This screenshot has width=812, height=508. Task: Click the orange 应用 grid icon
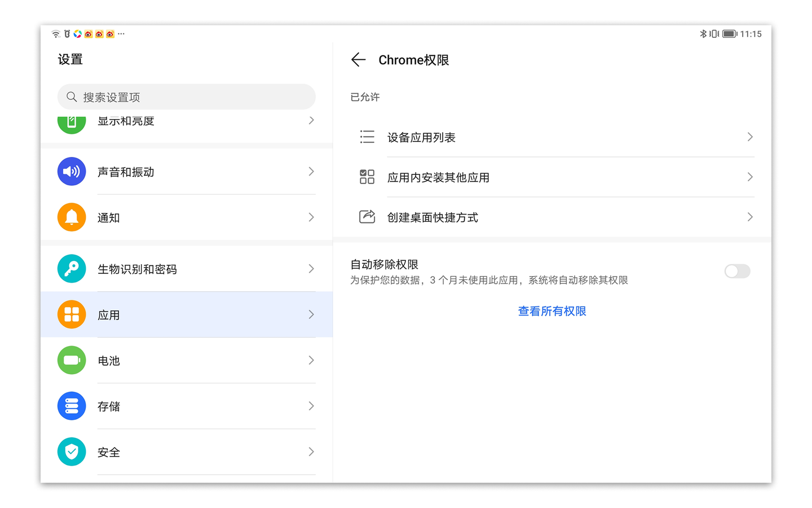pos(72,314)
